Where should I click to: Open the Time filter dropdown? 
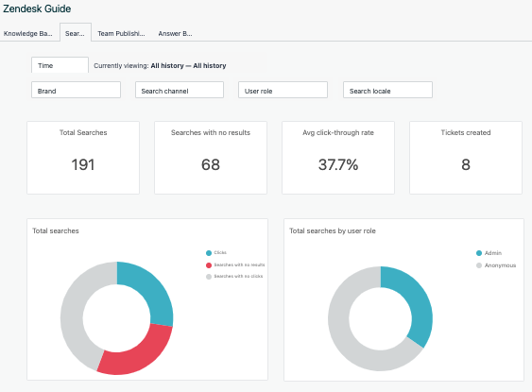coord(60,65)
